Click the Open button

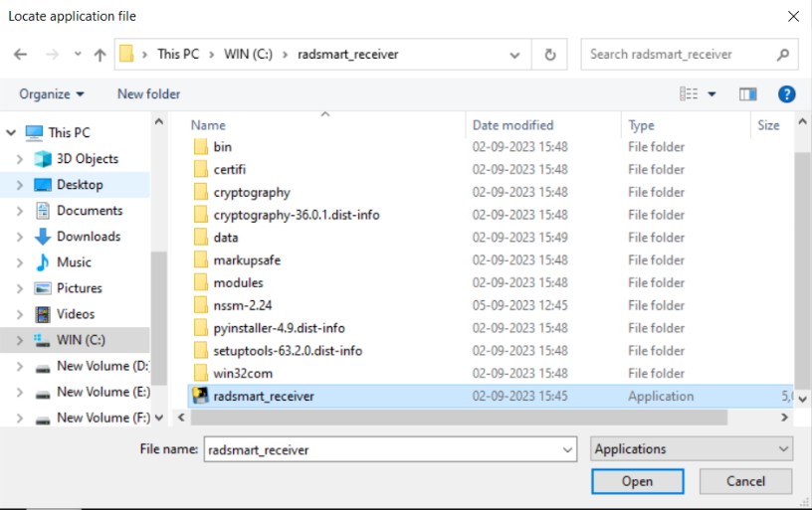pyautogui.click(x=638, y=481)
